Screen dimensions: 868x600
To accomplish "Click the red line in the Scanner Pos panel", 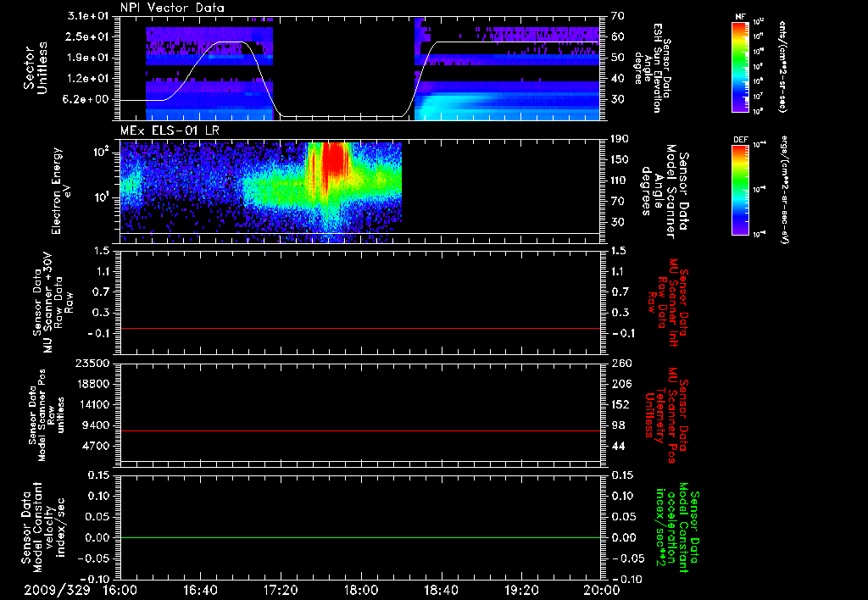I will pyautogui.click(x=359, y=431).
